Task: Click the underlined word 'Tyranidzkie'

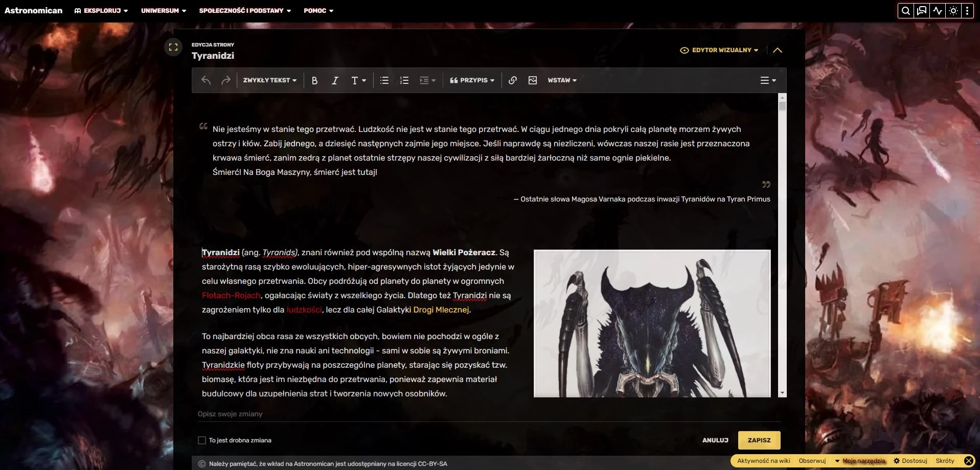Action: click(x=223, y=365)
